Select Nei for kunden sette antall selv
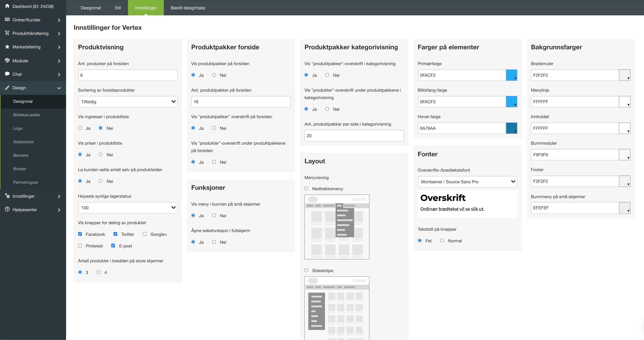The width and height of the screenshot is (644, 340). (x=101, y=181)
